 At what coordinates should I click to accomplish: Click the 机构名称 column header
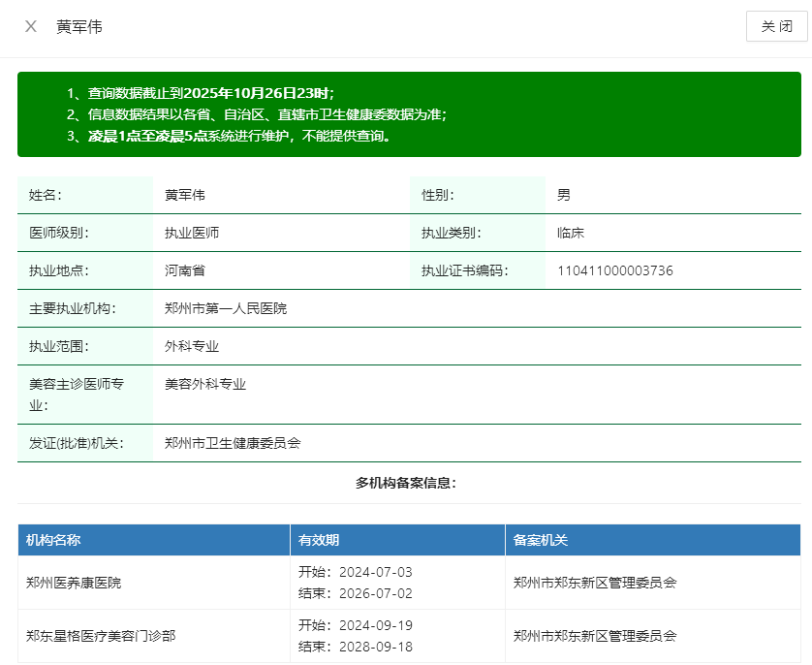click(53, 540)
